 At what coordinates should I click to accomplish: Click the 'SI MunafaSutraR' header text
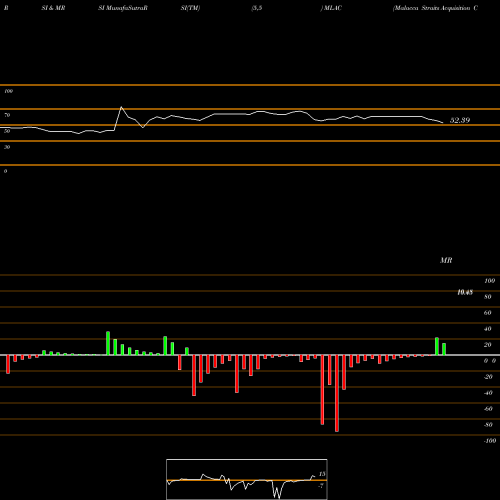click(123, 8)
